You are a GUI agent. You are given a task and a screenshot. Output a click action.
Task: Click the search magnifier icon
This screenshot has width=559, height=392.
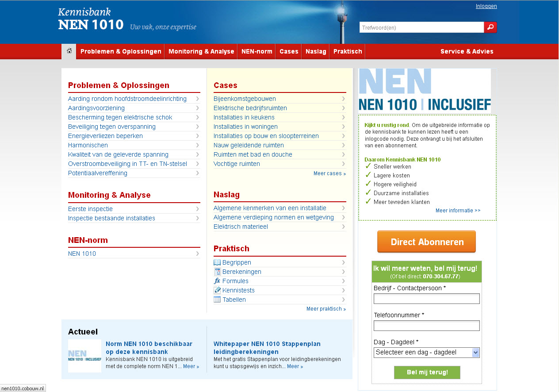click(490, 27)
